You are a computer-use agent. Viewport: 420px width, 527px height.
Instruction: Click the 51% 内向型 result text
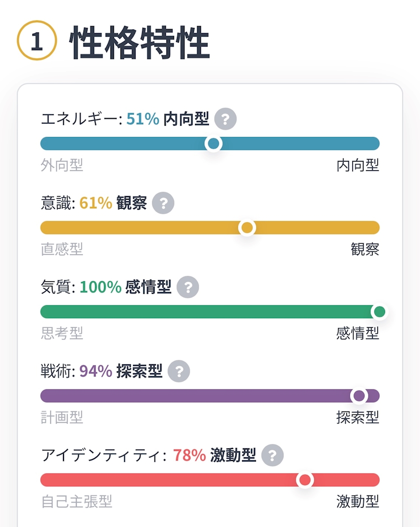tap(167, 120)
